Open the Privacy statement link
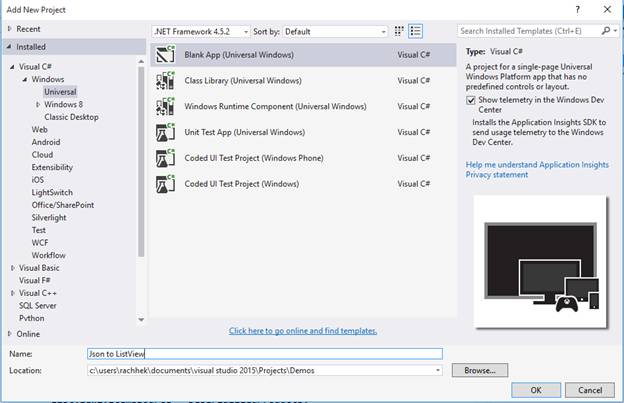The height and width of the screenshot is (403, 624). pos(497,175)
